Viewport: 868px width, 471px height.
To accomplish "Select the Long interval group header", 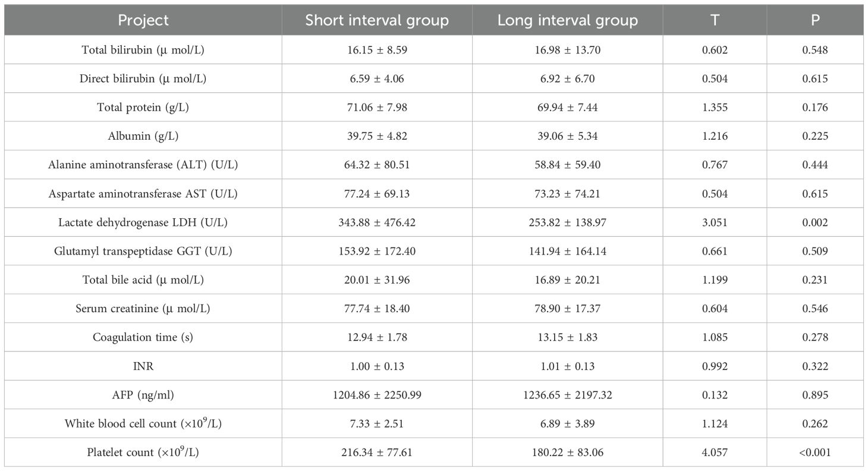I will (567, 20).
